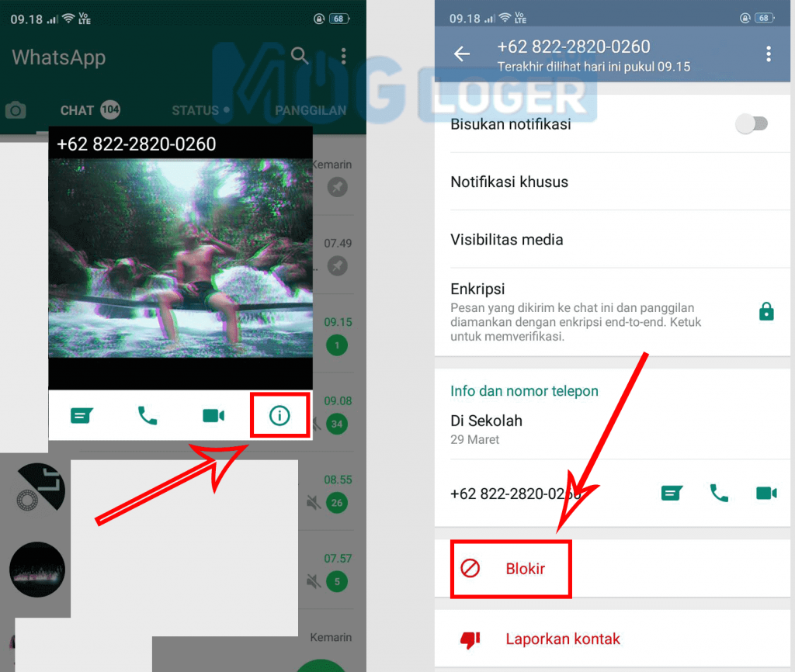Tap block circle icon
The width and height of the screenshot is (795, 672).
click(470, 568)
